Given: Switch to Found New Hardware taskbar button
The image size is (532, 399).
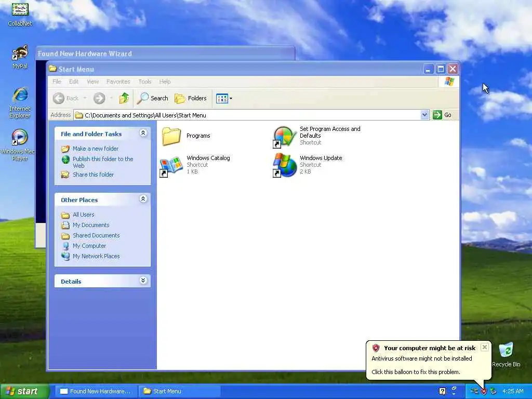Looking at the screenshot, I should pyautogui.click(x=96, y=391).
